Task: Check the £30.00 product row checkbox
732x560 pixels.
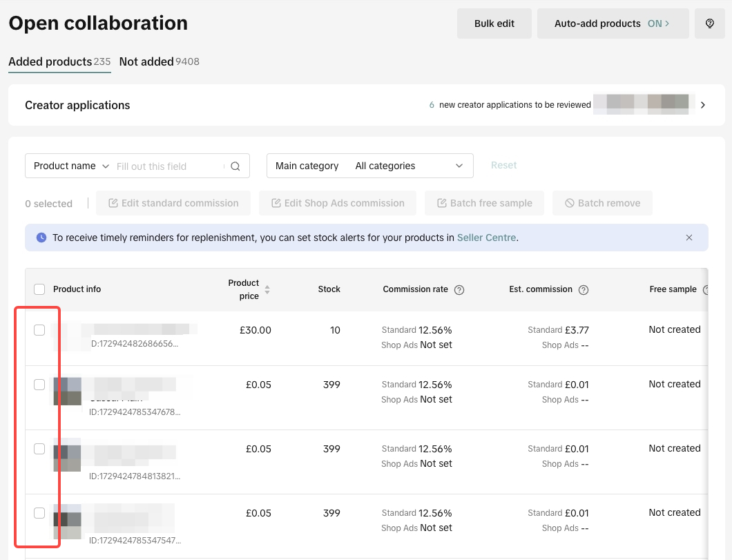Action: pyautogui.click(x=39, y=330)
